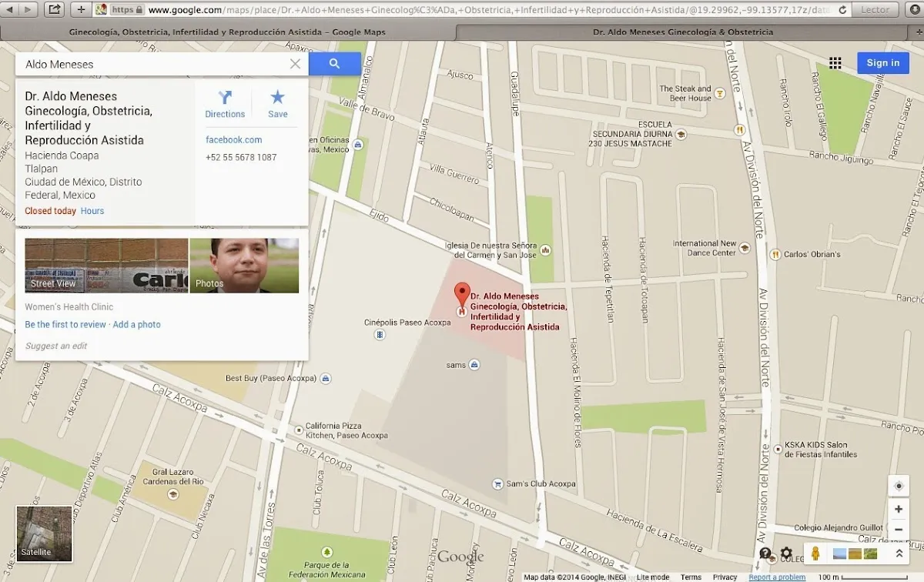Click the first imagery thumbnail beside Pegman
The height and width of the screenshot is (582, 924).
tap(839, 554)
